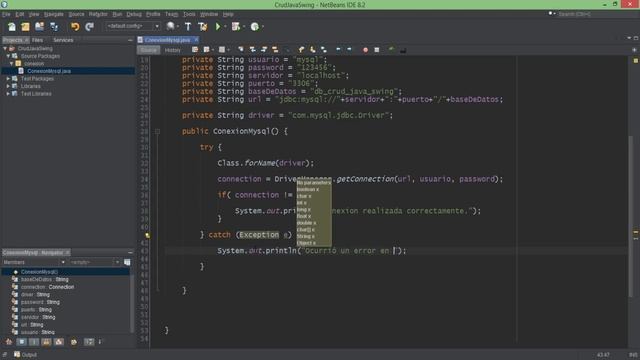
Task: Open the Run Project dropdown arrow
Action: pos(225,27)
